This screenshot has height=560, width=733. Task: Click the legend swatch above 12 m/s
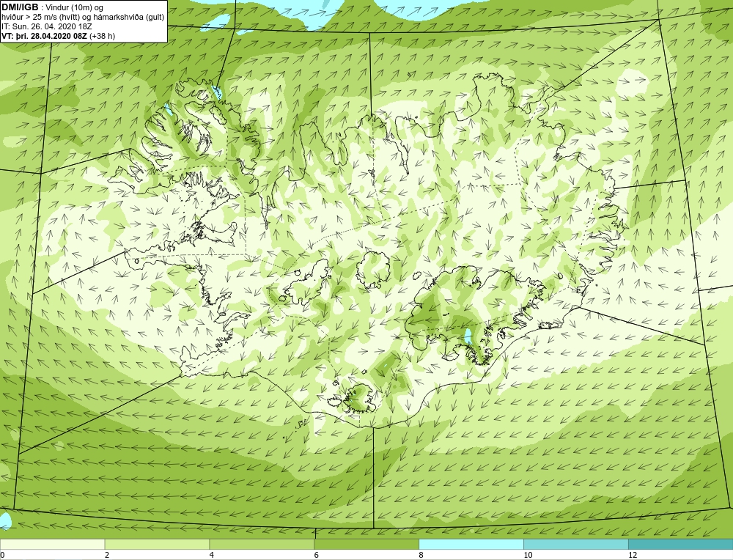(681, 544)
